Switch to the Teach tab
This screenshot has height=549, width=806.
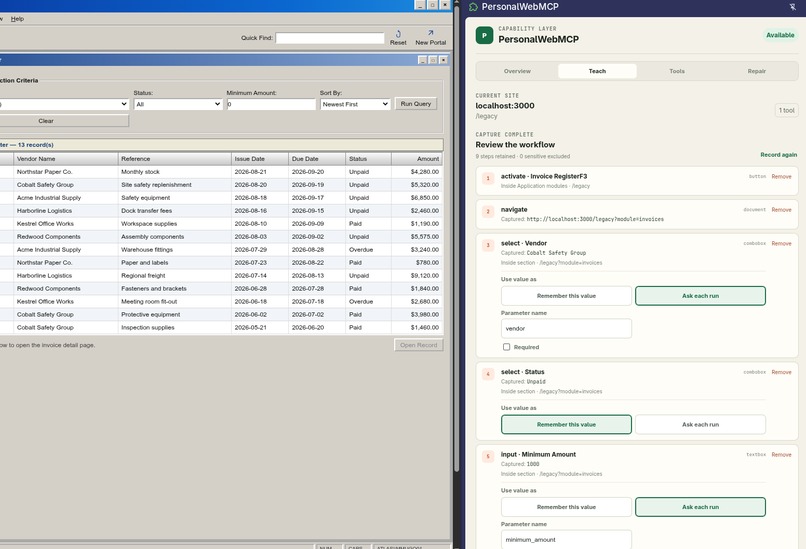(x=597, y=71)
